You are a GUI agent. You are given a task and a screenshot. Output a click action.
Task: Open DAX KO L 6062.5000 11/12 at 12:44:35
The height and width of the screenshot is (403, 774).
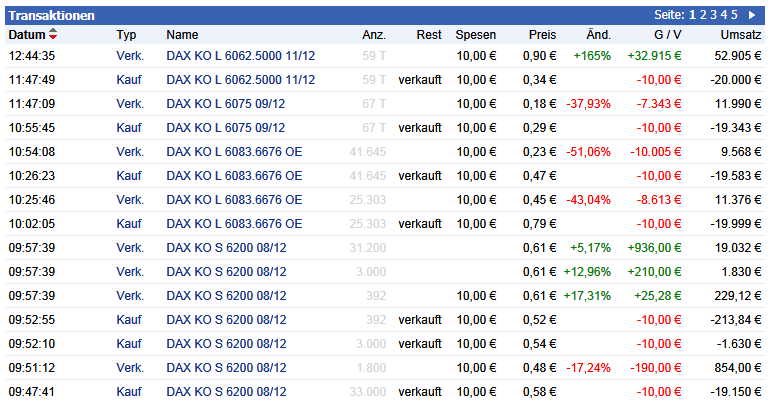240,56
